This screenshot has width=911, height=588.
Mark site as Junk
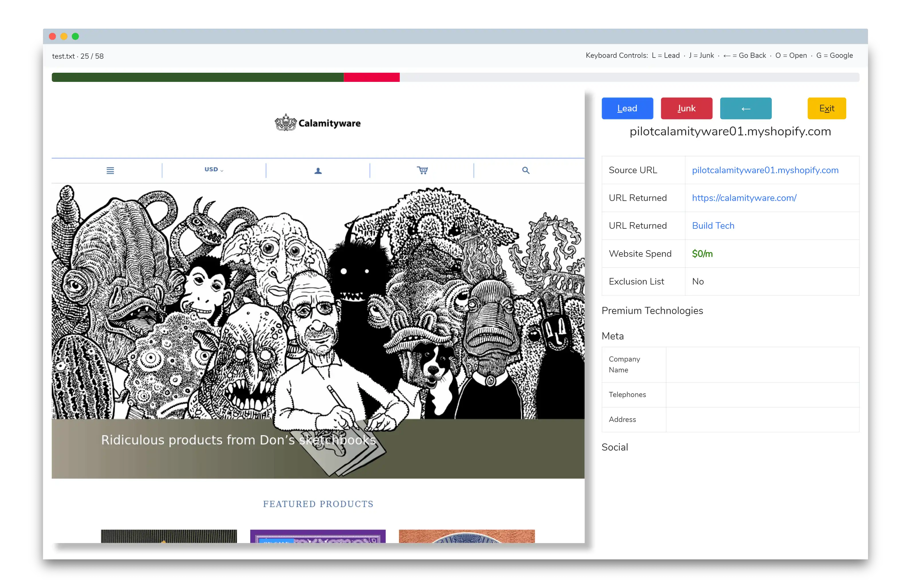tap(686, 108)
